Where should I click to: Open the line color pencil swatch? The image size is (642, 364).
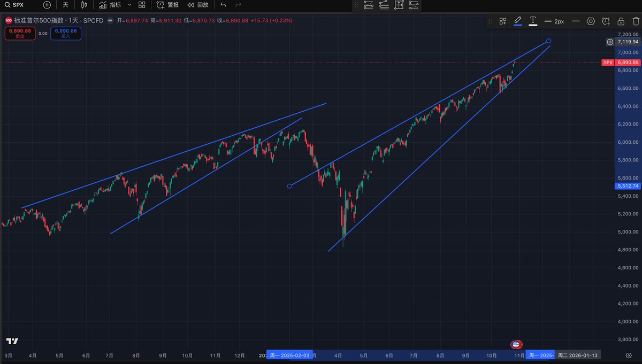(x=518, y=21)
